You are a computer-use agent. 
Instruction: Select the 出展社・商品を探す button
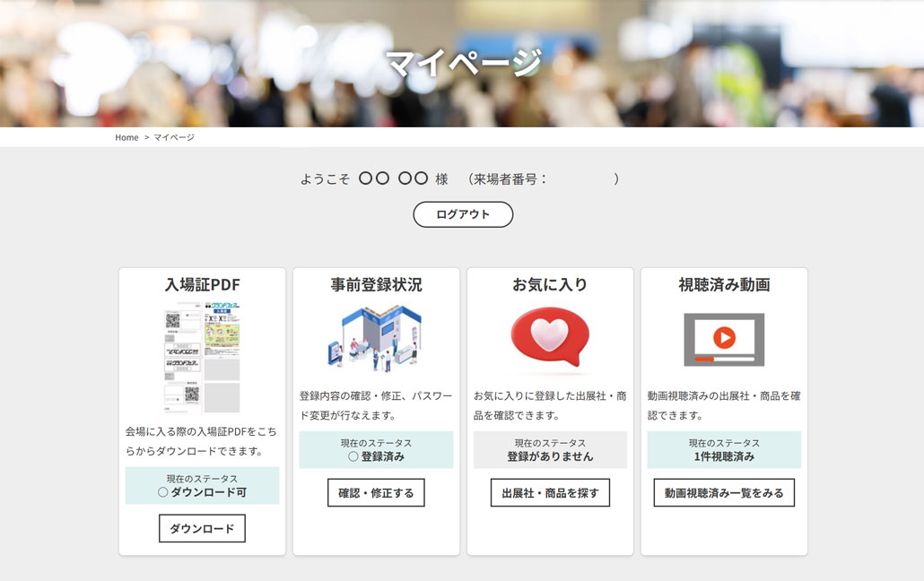pyautogui.click(x=550, y=492)
